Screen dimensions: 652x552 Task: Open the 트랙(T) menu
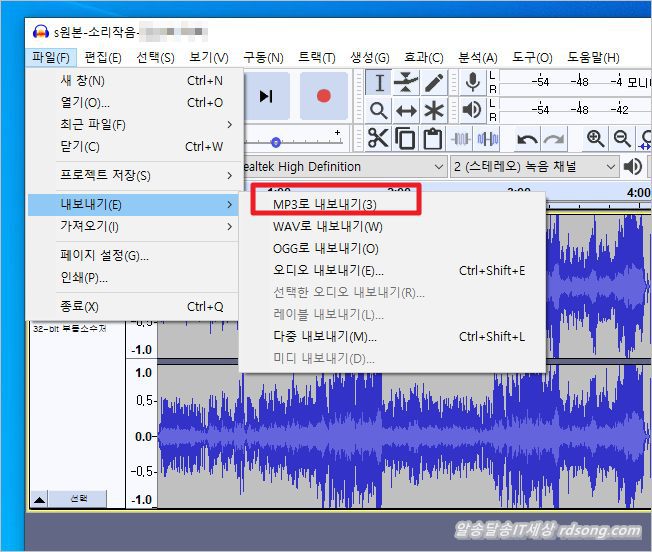pos(317,57)
